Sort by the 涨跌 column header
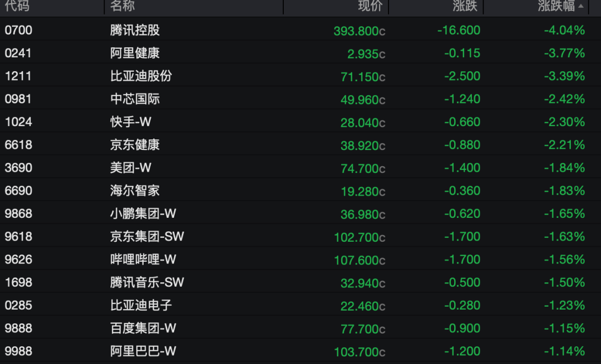The height and width of the screenshot is (364, 601). [465, 6]
